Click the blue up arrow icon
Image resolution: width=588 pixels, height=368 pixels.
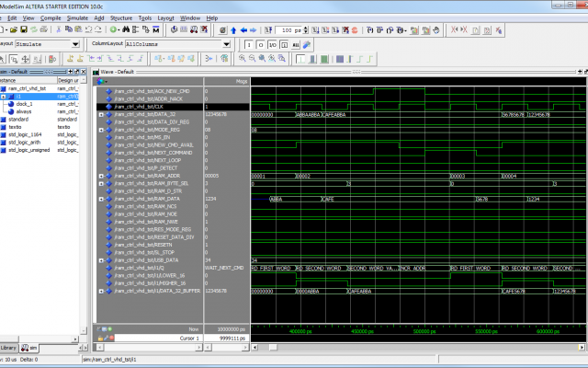point(232,29)
